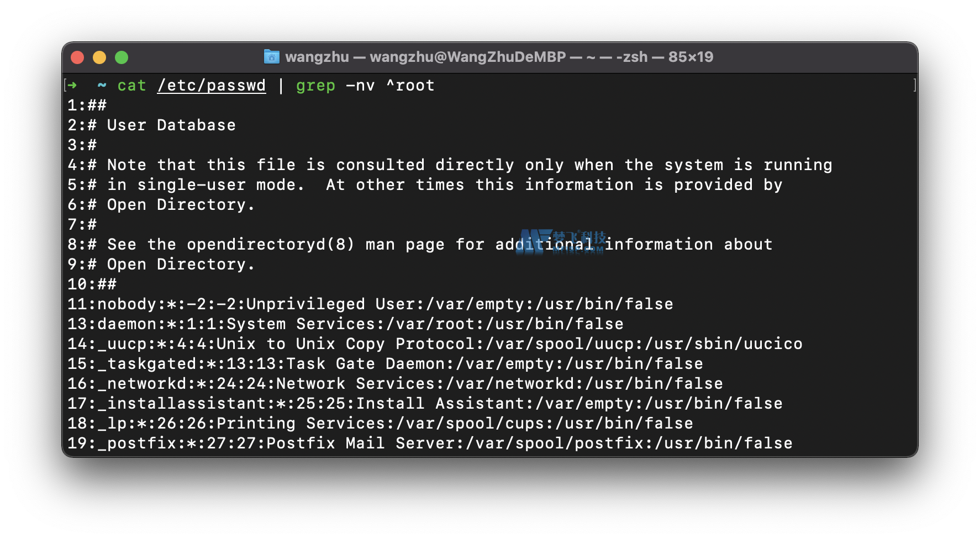
Task: Click the ^root pattern in command line
Action: (410, 86)
